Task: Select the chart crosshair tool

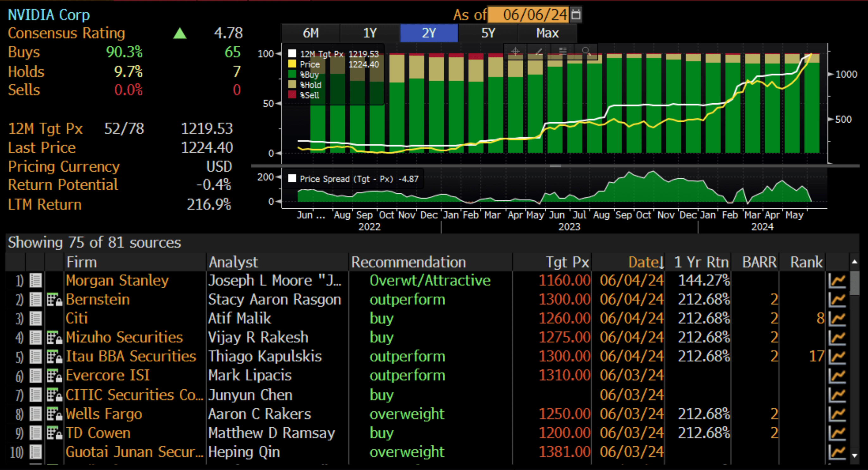Action: (515, 51)
